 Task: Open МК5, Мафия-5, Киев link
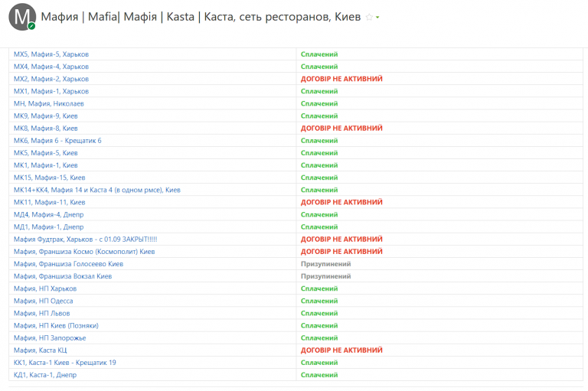(46, 153)
